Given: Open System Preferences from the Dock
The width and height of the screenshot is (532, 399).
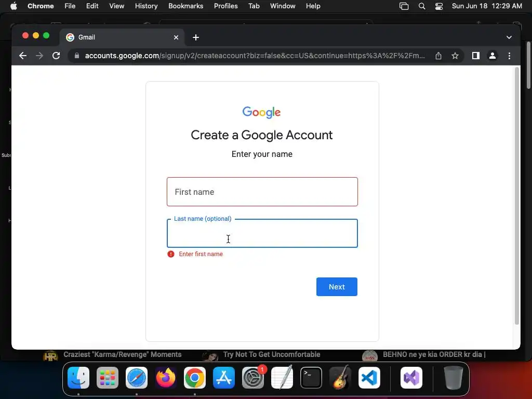Looking at the screenshot, I should click(253, 378).
